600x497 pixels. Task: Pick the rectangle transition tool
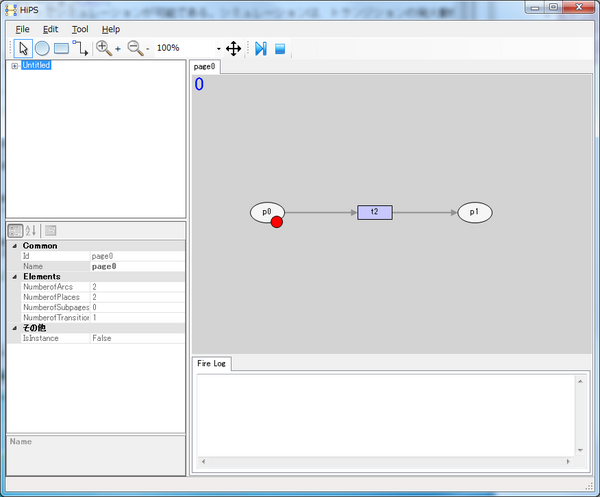click(x=61, y=49)
